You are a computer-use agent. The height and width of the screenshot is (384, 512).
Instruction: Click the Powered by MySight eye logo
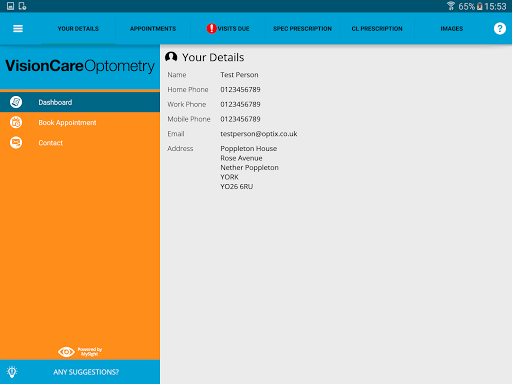point(80,352)
